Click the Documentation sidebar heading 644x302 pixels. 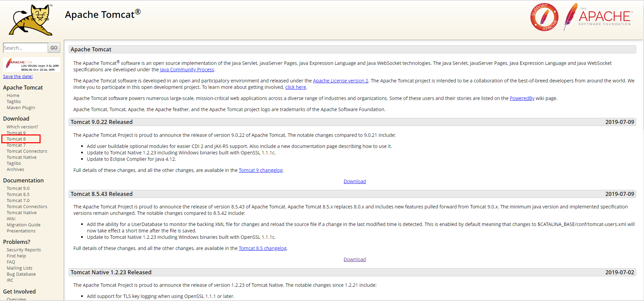(23, 180)
